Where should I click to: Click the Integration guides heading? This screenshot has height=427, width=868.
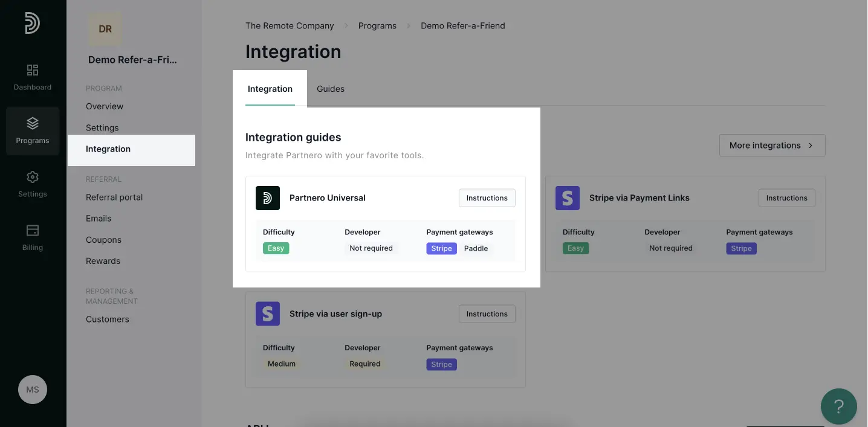(293, 137)
